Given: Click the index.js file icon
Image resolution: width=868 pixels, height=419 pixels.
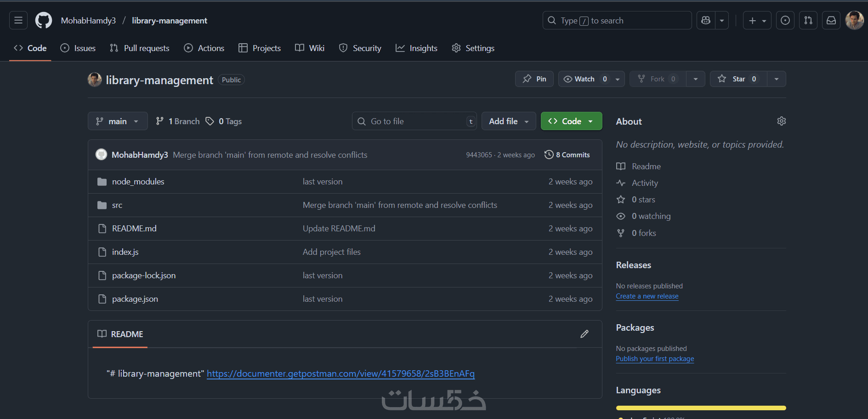Looking at the screenshot, I should (x=102, y=252).
